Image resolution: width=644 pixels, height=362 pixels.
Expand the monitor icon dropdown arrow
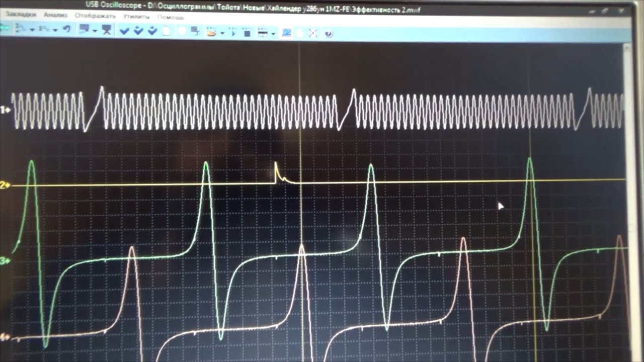pos(95,31)
